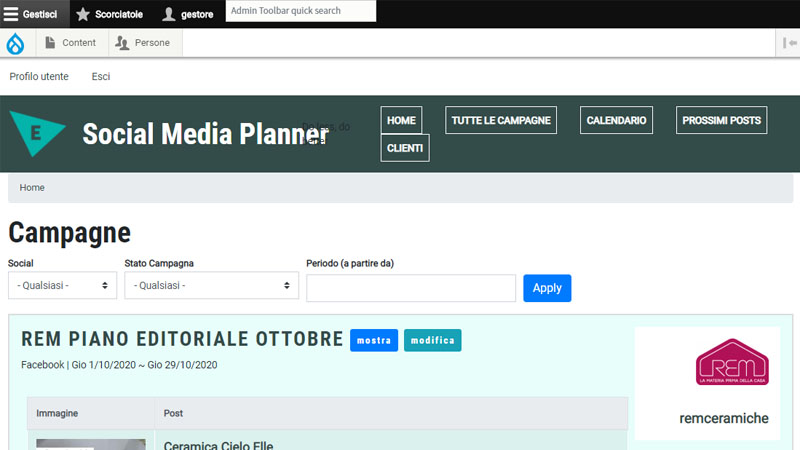Click the Drupal drop logo icon
The height and width of the screenshot is (450, 800).
tap(16, 43)
